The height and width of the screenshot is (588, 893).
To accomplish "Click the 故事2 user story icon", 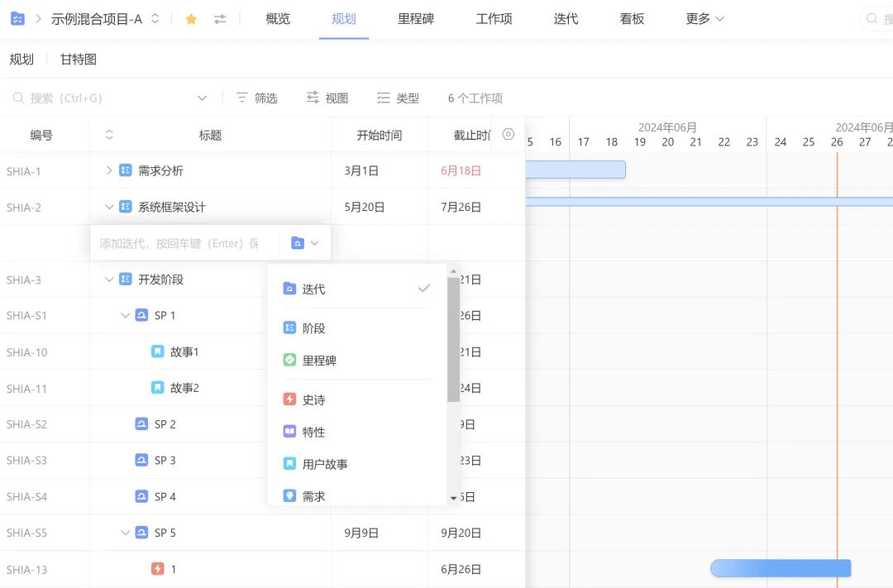I will (158, 387).
